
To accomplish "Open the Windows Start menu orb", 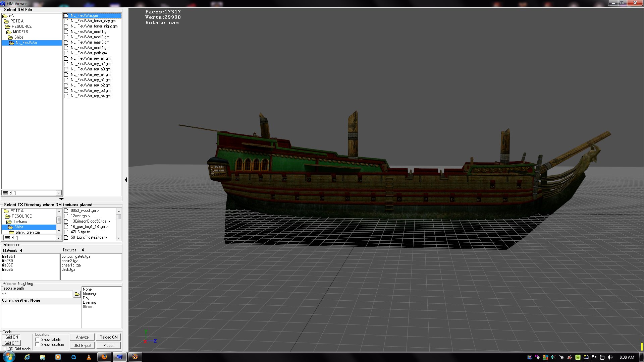I will pos(9,357).
